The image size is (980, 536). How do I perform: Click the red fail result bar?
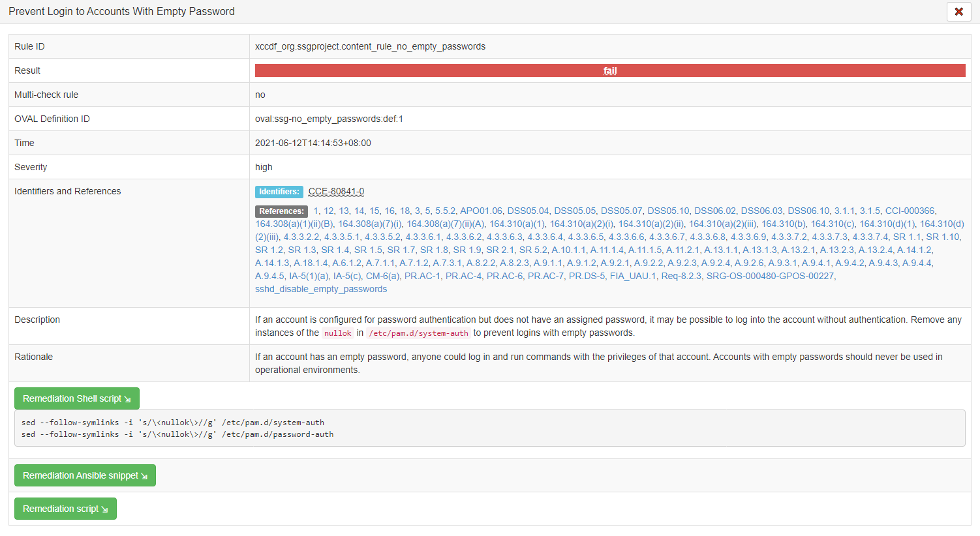click(x=610, y=70)
